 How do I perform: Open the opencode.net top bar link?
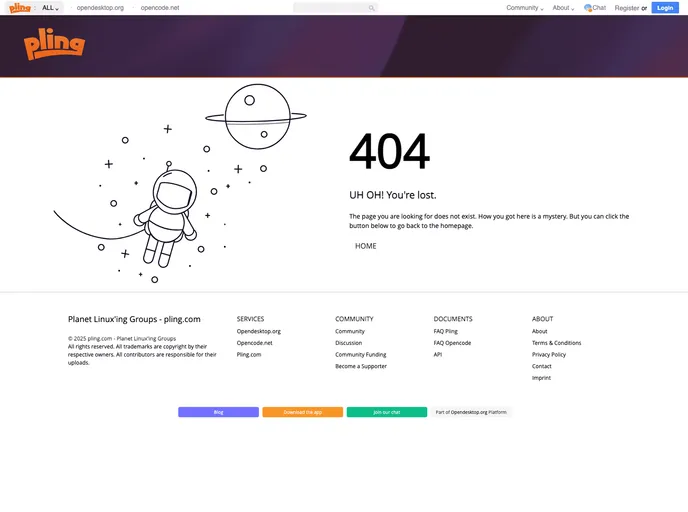point(160,8)
